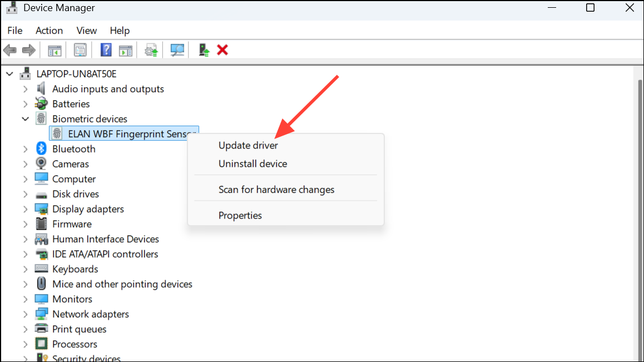Click the Forward arrow toolbar icon
Screen dimensions: 644x362
tap(29, 51)
